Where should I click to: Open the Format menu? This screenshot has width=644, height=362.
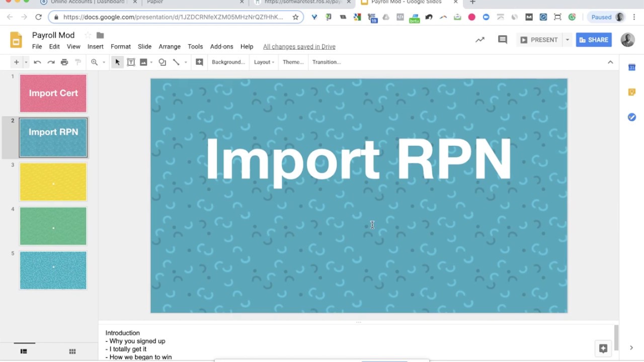click(x=121, y=46)
